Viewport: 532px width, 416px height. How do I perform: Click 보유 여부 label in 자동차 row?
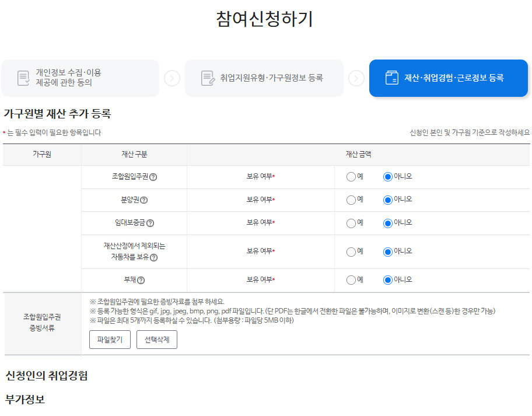click(x=260, y=251)
